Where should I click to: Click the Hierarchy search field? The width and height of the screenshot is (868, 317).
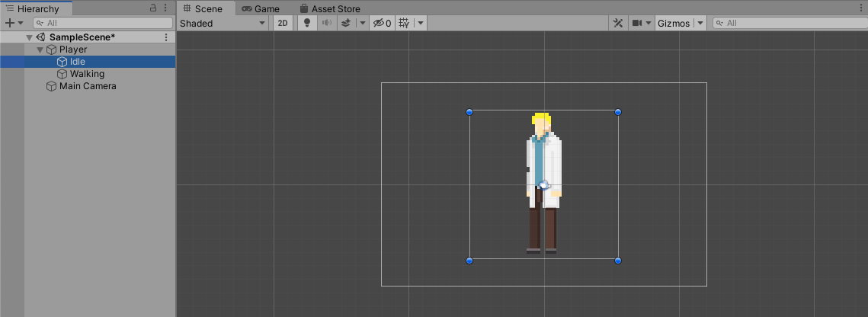coord(103,23)
